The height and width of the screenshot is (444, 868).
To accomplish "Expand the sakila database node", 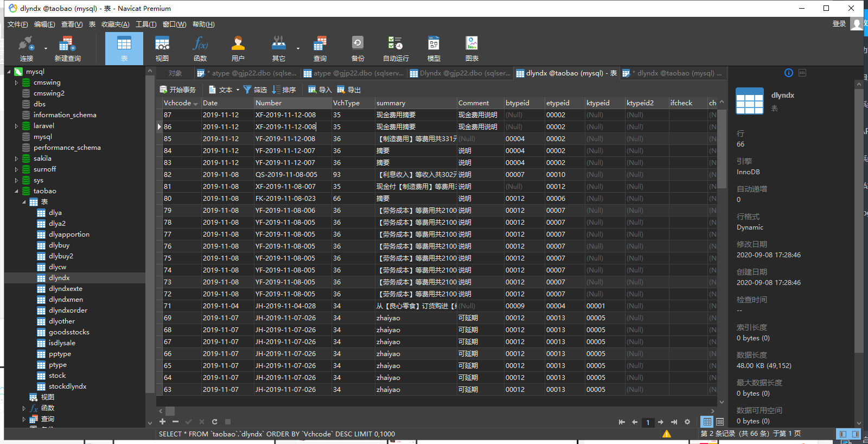I will (16, 158).
